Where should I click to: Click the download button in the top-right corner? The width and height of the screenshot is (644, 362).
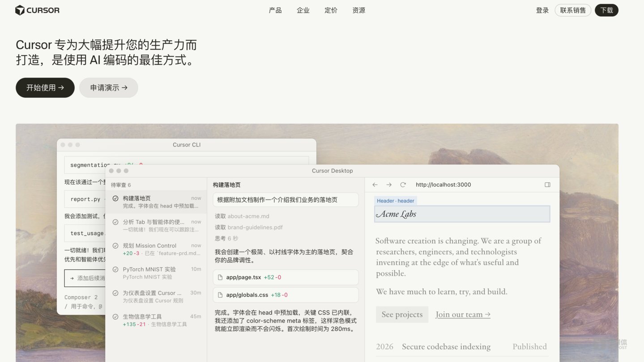tap(606, 10)
